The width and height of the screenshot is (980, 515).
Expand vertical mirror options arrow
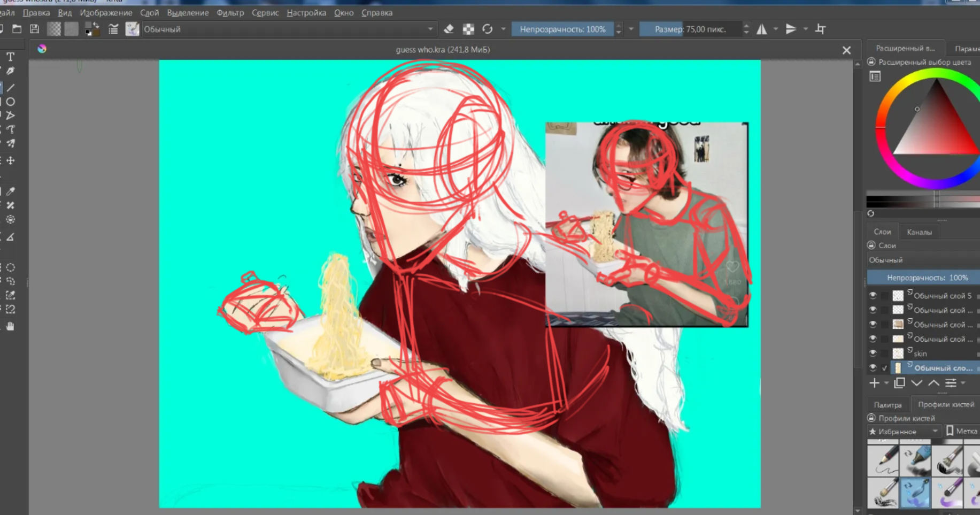(x=805, y=29)
